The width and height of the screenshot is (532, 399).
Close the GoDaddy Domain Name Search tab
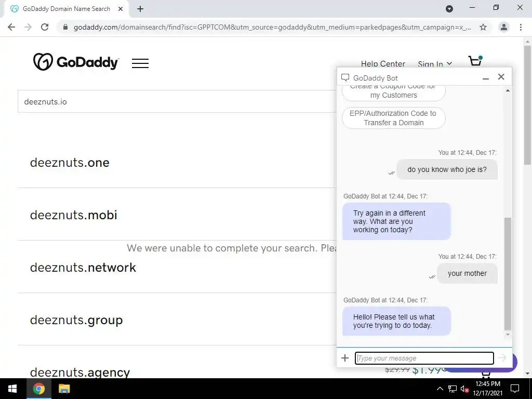pyautogui.click(x=121, y=9)
